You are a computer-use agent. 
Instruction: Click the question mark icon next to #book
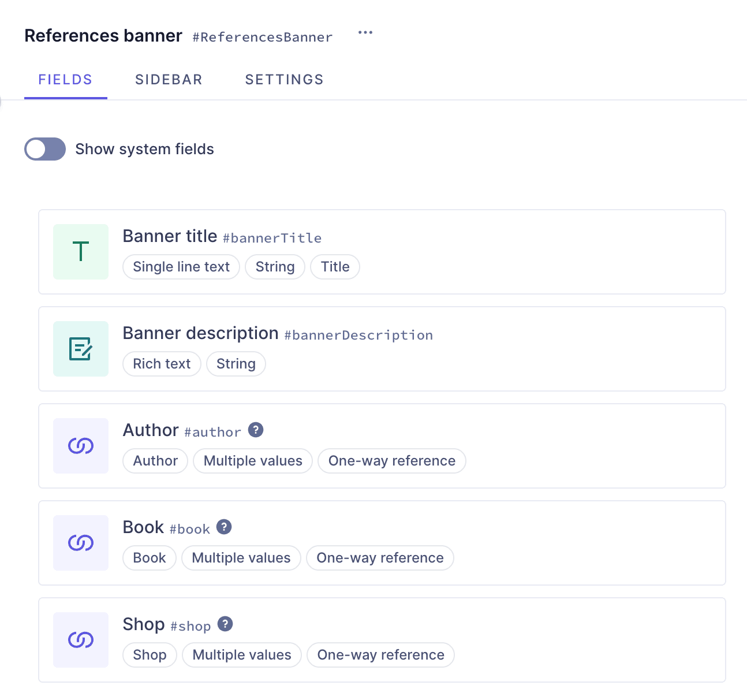point(224,527)
